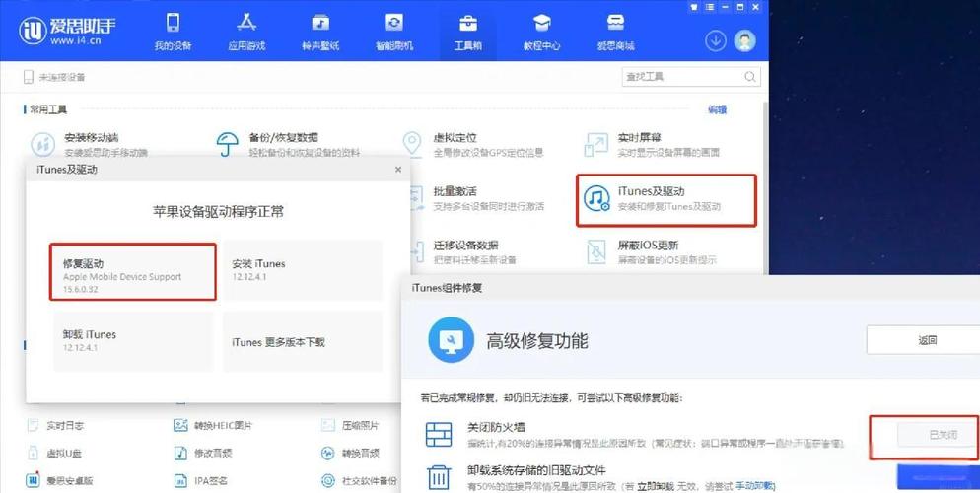Open 屏蔽iOS更新 tool icon
The height and width of the screenshot is (493, 980).
click(x=596, y=251)
